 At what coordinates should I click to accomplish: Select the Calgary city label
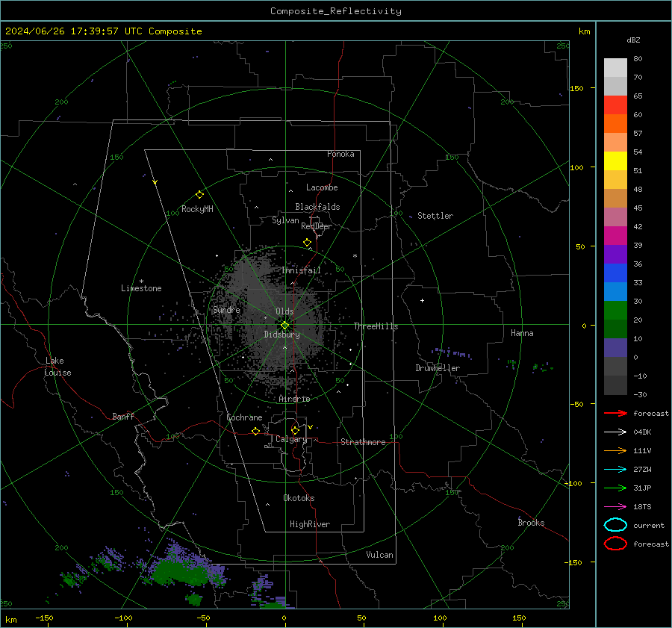tap(291, 439)
